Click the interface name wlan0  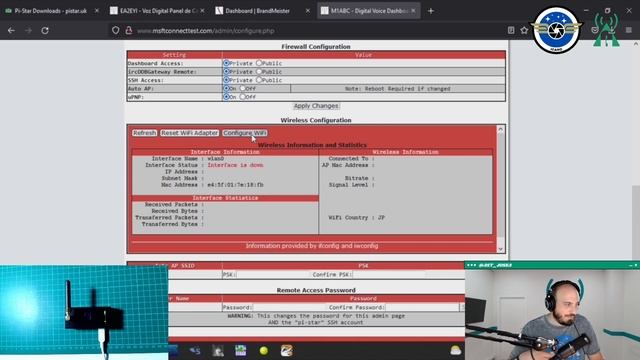[x=216, y=159]
